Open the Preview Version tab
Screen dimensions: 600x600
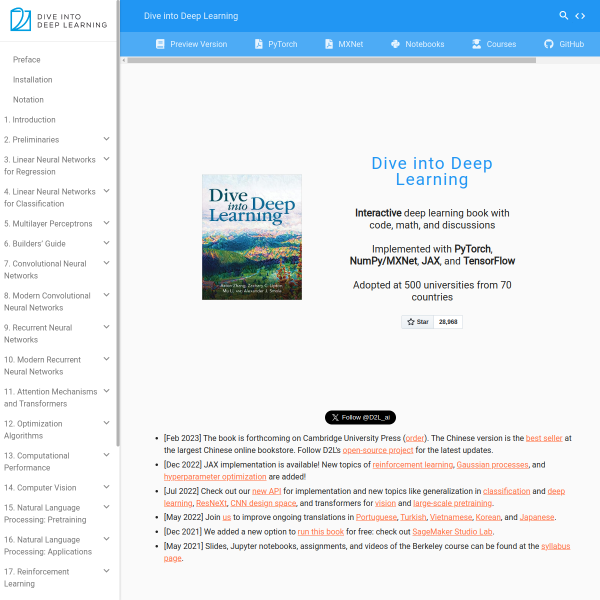[x=199, y=44]
